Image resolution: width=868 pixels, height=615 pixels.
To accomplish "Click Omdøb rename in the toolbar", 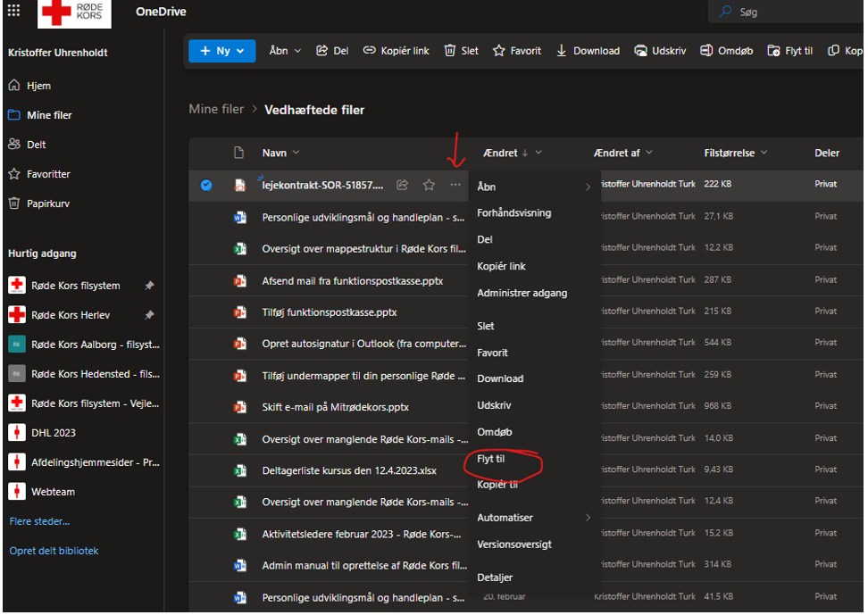I will 726,51.
